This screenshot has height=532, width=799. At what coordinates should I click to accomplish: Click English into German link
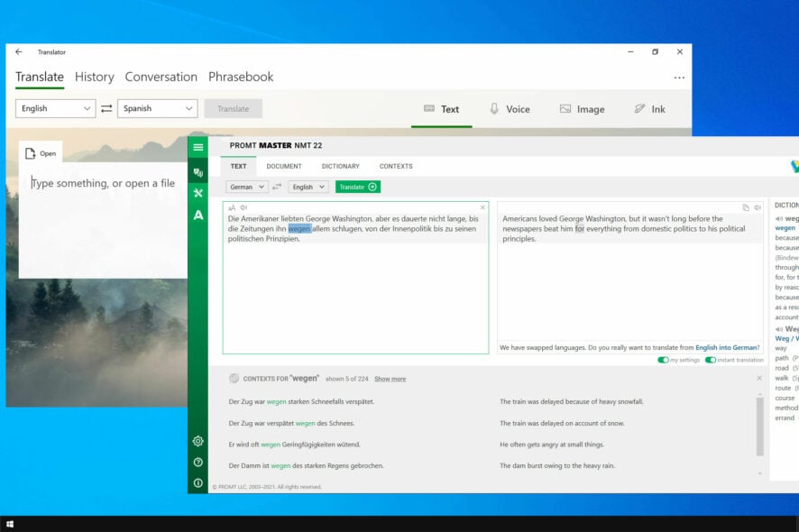(x=727, y=347)
